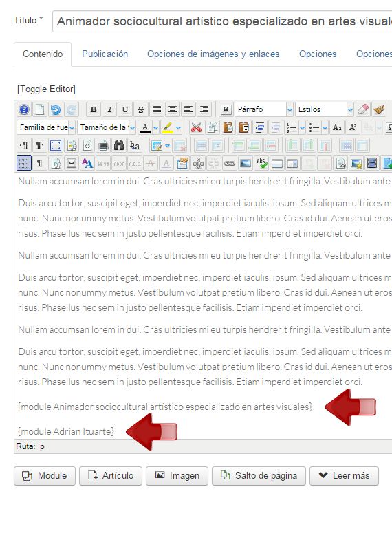Click the Cut scissors icon
The height and width of the screenshot is (542, 392).
tap(196, 127)
